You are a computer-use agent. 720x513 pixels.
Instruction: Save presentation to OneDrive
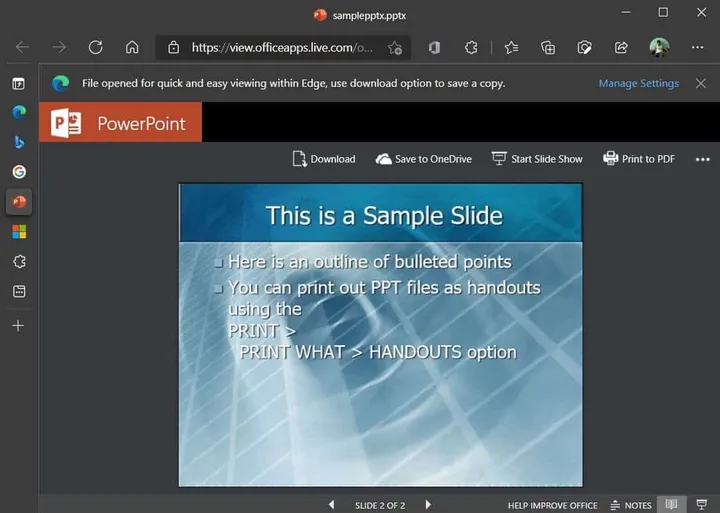coord(423,159)
